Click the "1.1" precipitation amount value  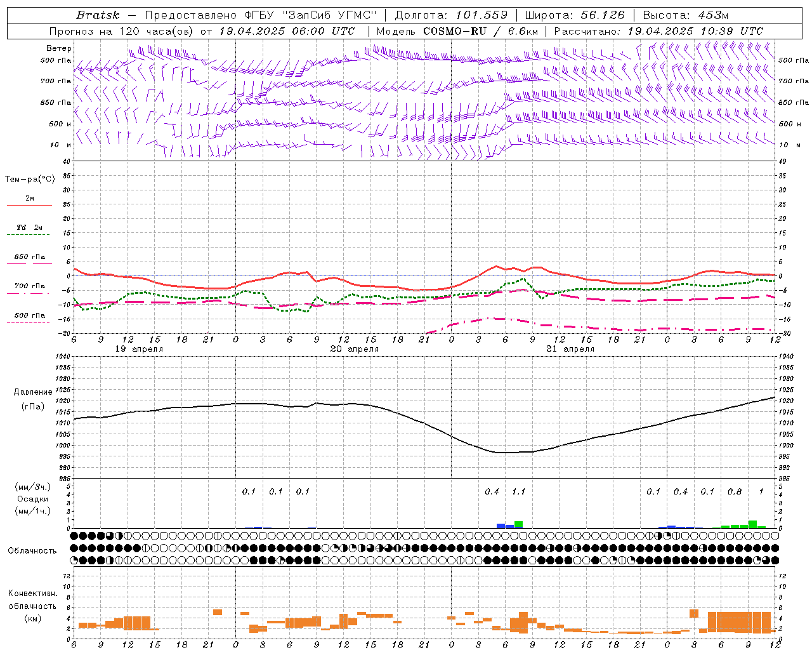tap(519, 491)
